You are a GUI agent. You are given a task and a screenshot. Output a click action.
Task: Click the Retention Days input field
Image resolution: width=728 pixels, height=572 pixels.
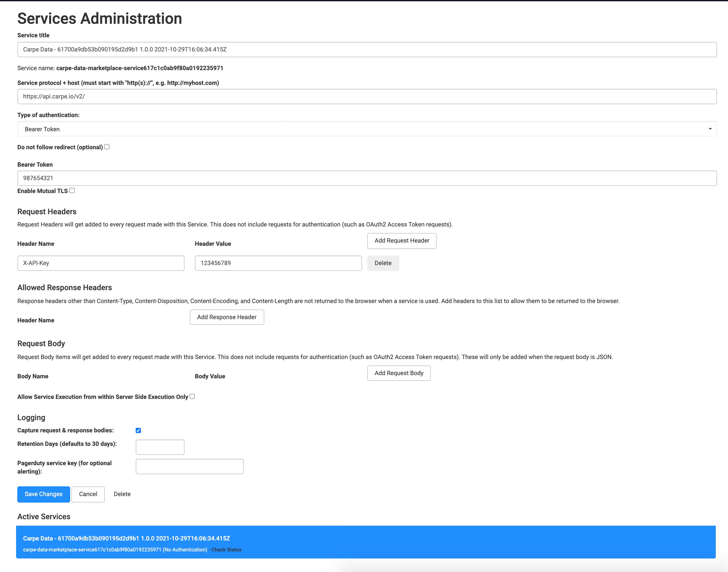point(160,447)
